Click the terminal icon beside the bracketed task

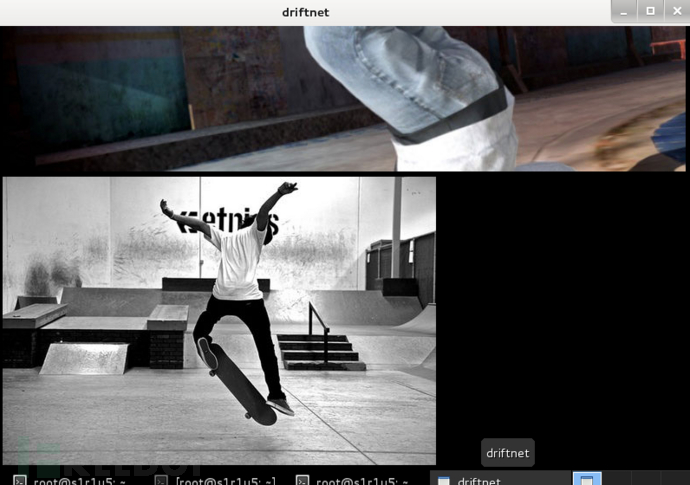pyautogui.click(x=161, y=481)
